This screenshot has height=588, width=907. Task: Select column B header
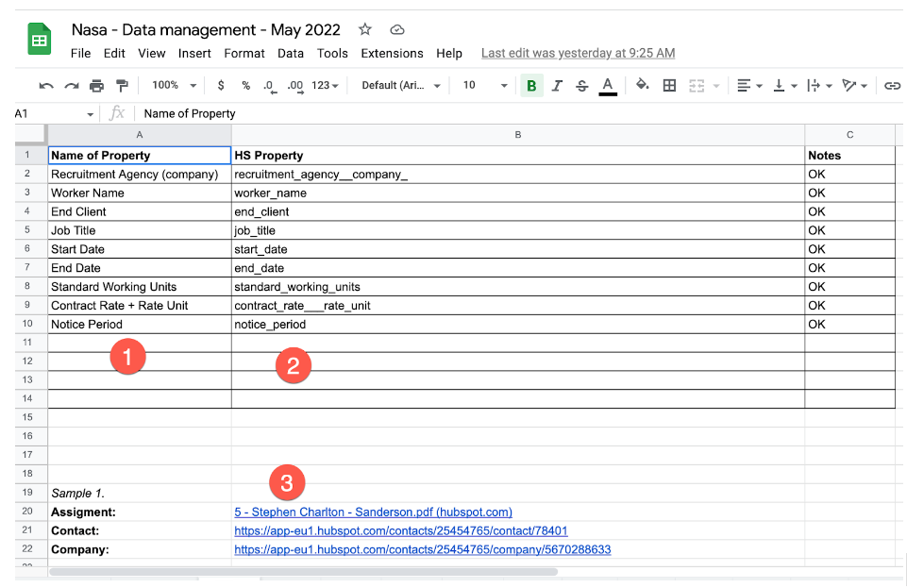[518, 135]
